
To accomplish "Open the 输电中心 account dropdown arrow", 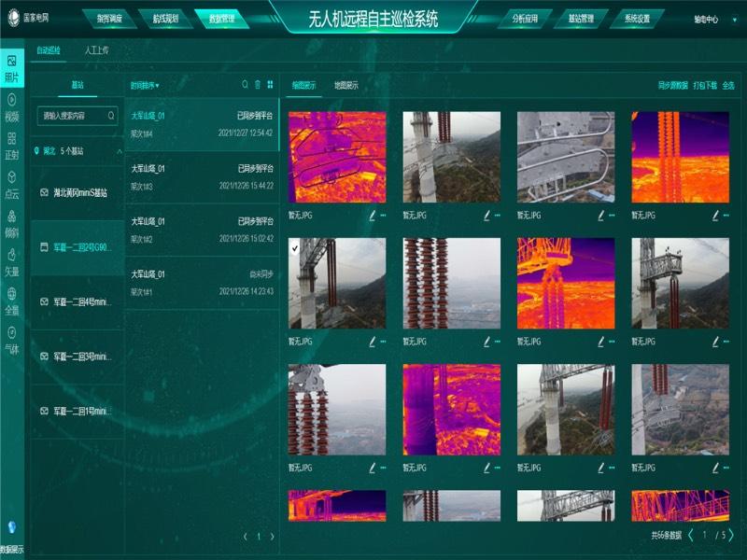I will 735,20.
